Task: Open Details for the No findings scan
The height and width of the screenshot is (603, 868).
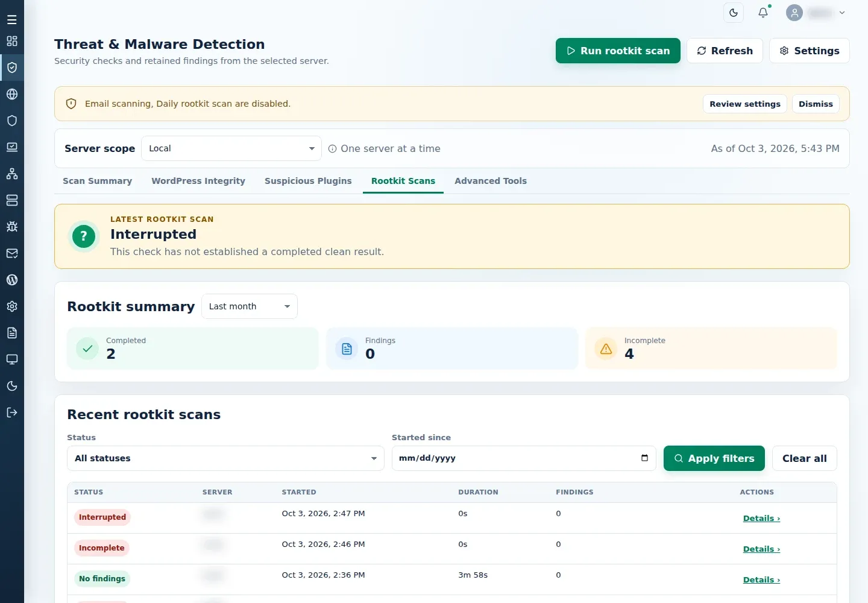Action: (761, 580)
